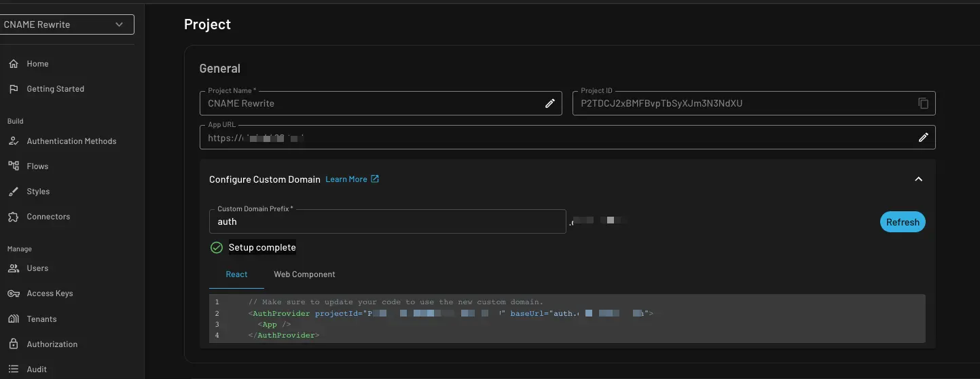This screenshot has height=379, width=980.
Task: Click the Setup complete status text
Action: click(262, 248)
